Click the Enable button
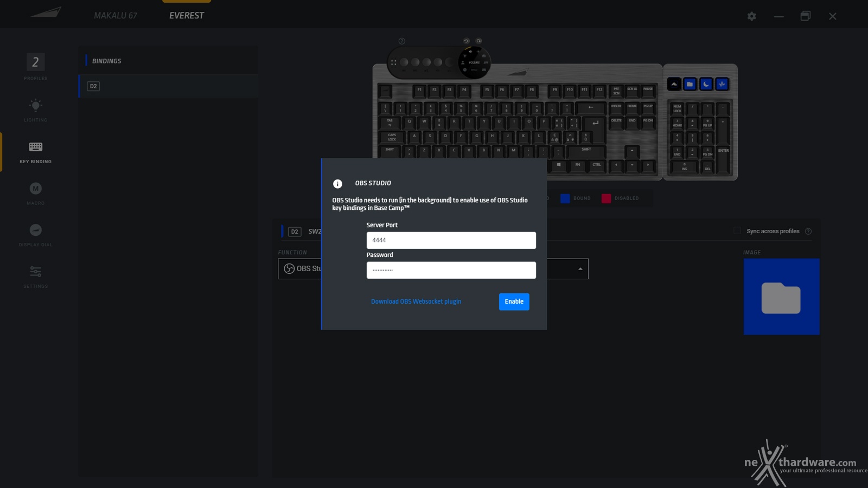The width and height of the screenshot is (868, 488). pos(514,301)
